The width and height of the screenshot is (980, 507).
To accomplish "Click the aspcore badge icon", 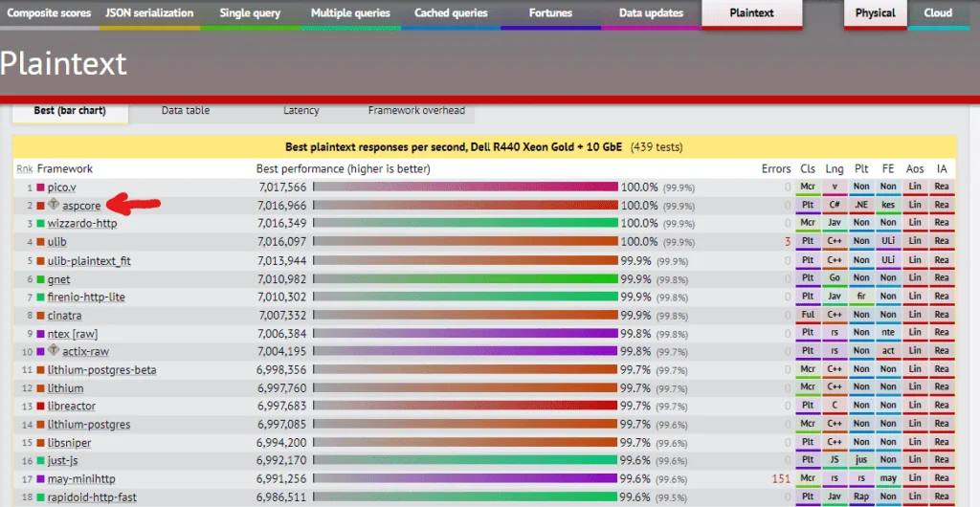I will pyautogui.click(x=54, y=204).
